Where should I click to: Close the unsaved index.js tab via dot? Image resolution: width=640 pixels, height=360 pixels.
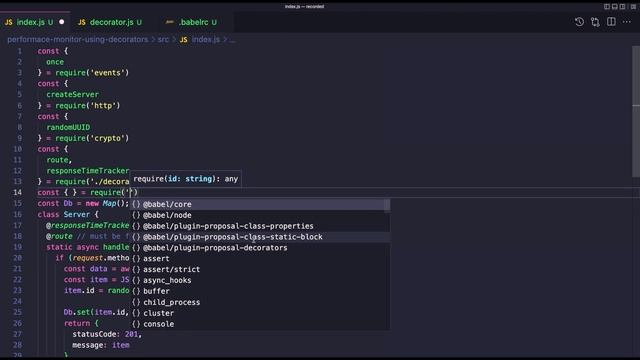(x=62, y=22)
